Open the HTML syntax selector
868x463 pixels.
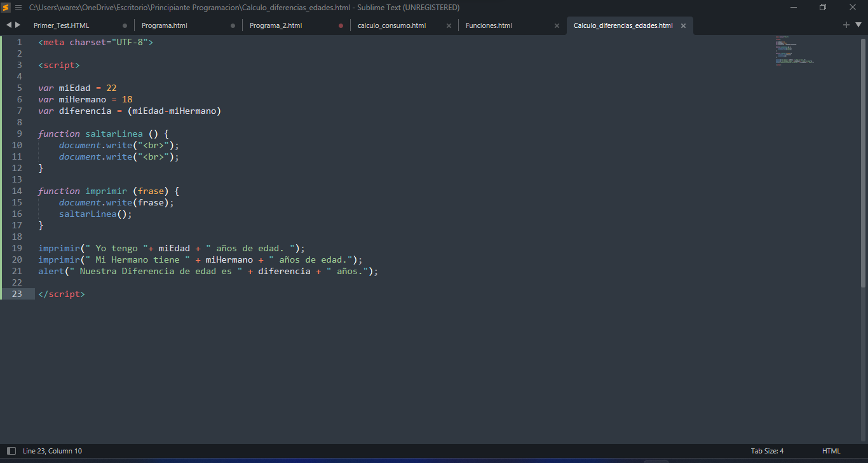pos(831,451)
